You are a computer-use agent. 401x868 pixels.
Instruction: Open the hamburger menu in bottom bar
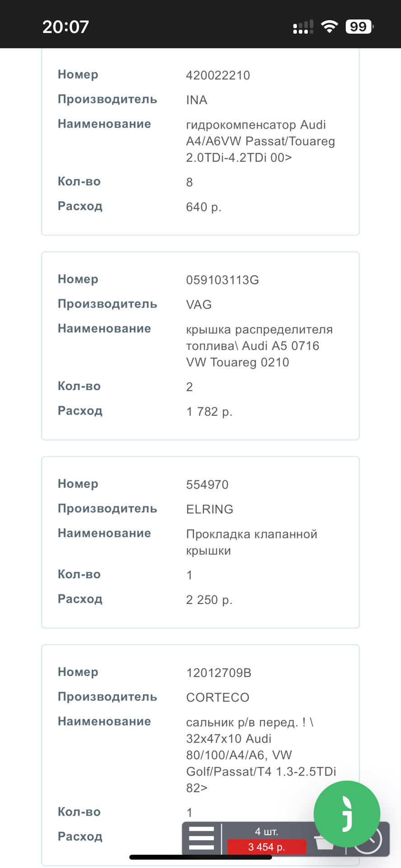[201, 839]
